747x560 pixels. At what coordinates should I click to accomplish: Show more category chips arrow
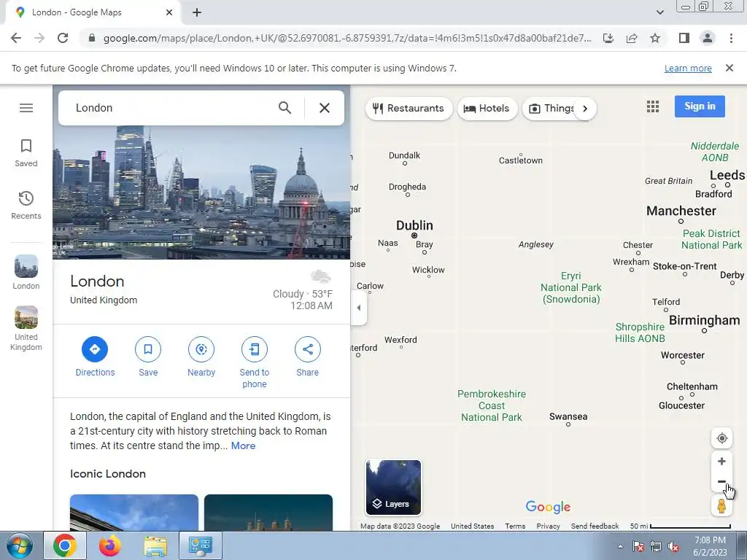[585, 109]
